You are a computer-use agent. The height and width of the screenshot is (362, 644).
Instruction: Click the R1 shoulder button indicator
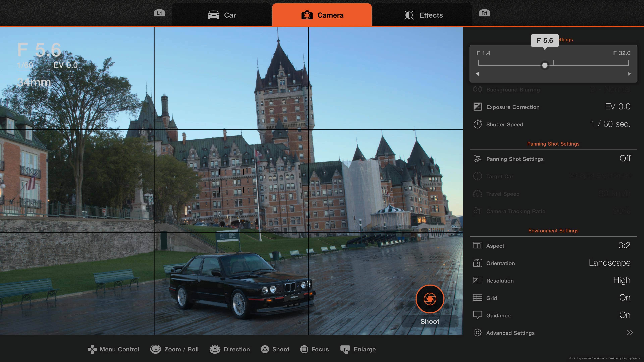(x=484, y=13)
